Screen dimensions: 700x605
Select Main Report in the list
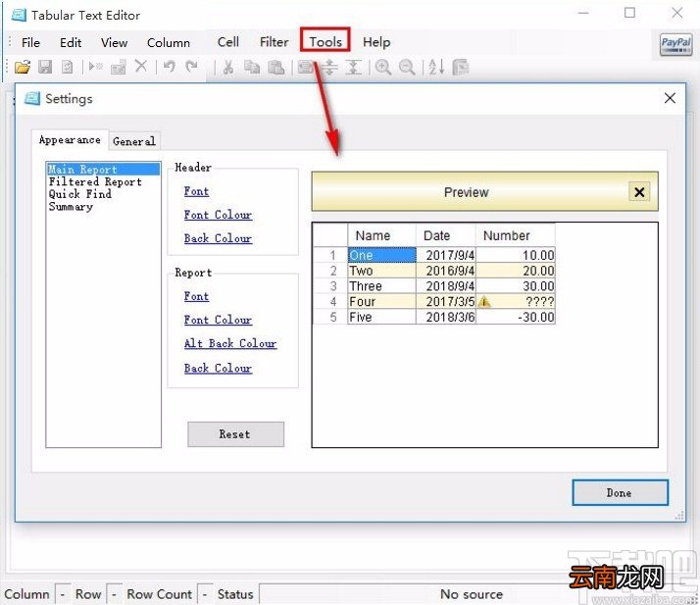[103, 170]
